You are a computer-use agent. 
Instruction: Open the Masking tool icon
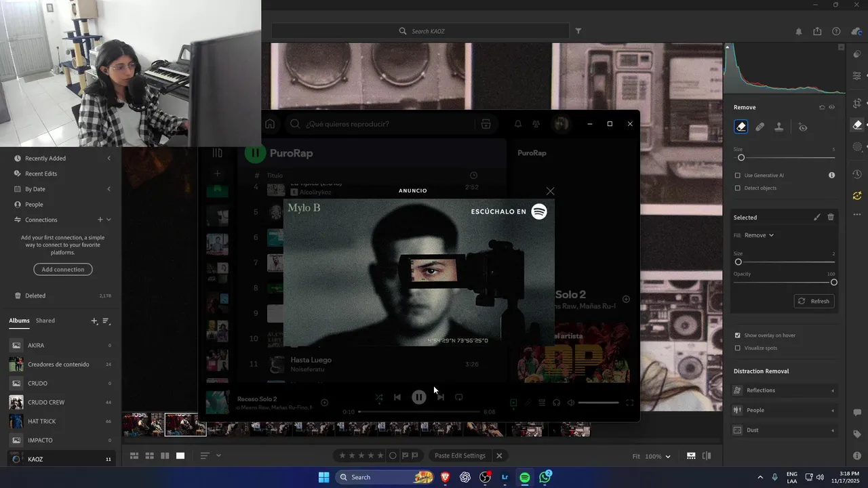857,146
